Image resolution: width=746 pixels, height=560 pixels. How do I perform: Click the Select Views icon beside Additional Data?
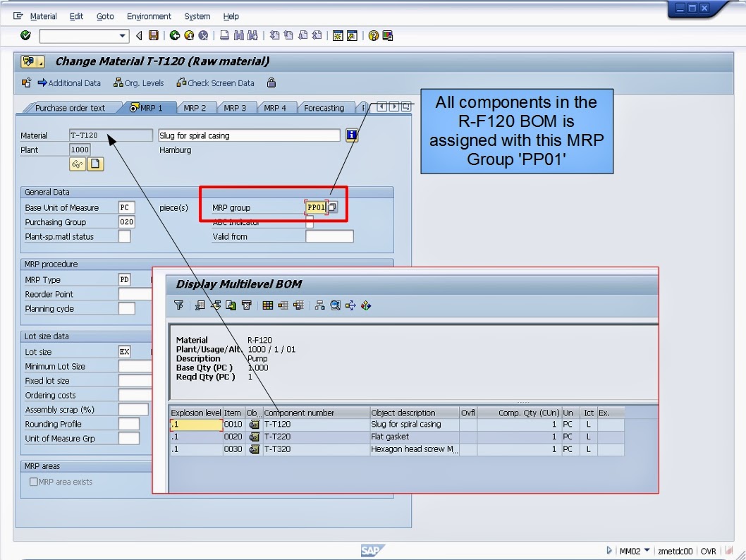[x=27, y=83]
